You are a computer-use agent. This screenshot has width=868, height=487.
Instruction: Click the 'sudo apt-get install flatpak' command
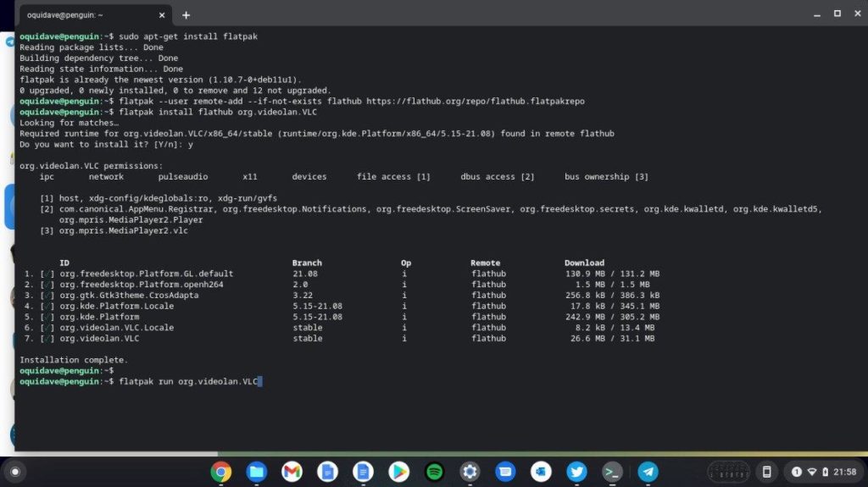pos(188,36)
